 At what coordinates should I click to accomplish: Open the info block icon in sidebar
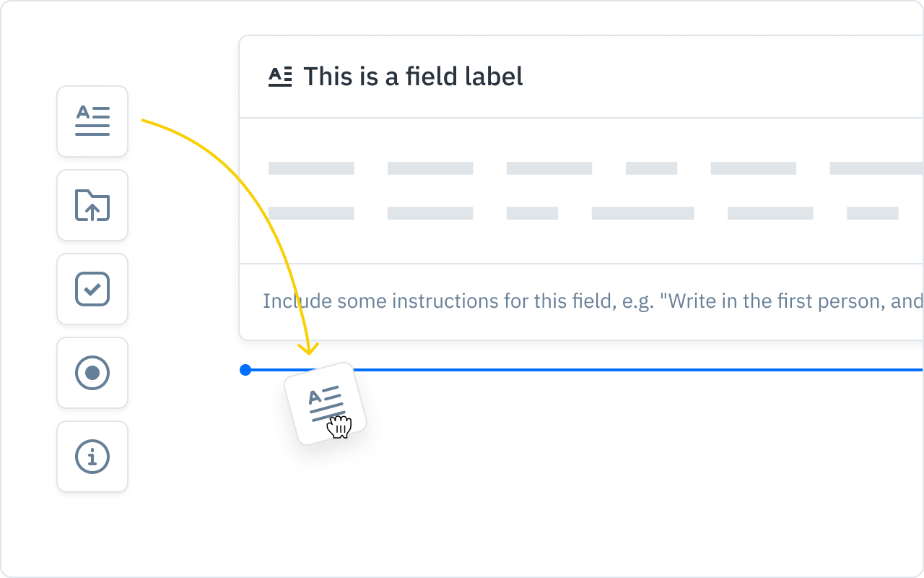click(x=92, y=457)
